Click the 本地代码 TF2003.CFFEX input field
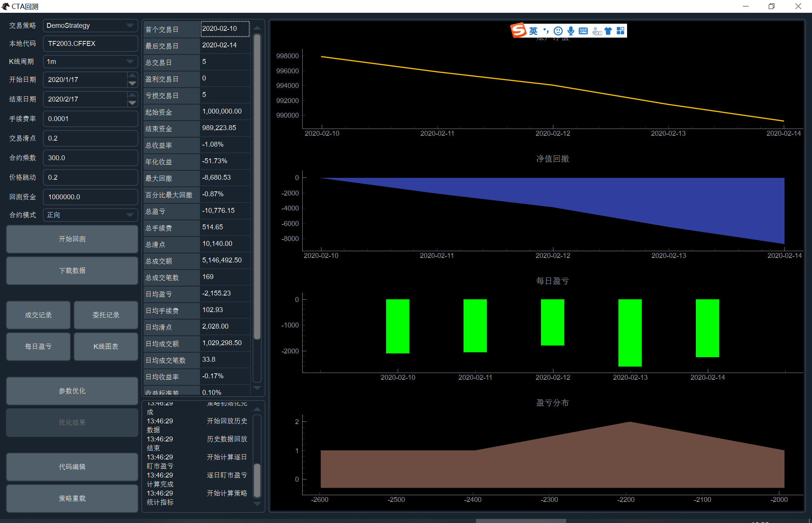This screenshot has width=812, height=523. pos(90,44)
